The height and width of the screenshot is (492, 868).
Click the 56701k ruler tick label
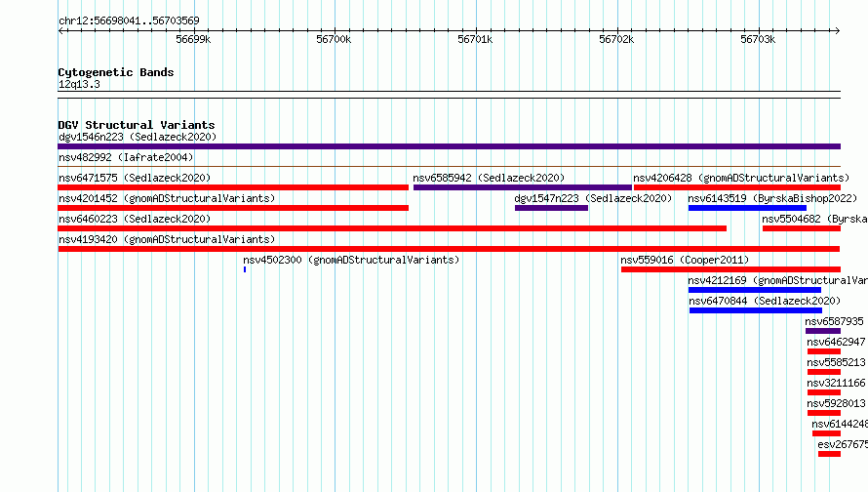475,39
